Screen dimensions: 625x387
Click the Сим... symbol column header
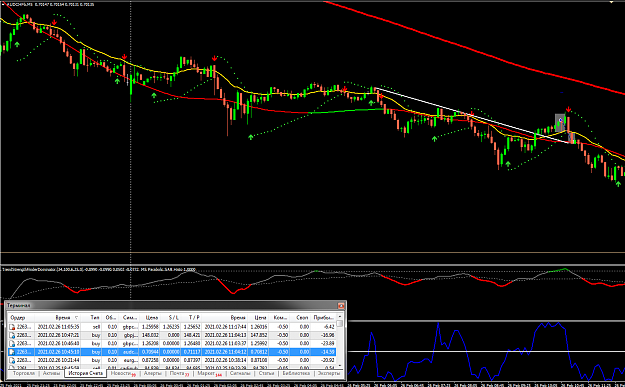pyautogui.click(x=129, y=318)
